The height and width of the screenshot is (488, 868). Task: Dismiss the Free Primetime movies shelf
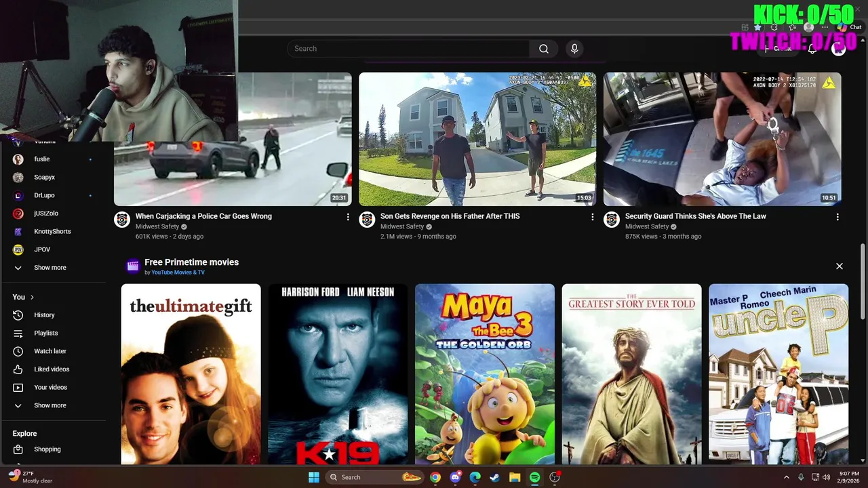click(840, 266)
